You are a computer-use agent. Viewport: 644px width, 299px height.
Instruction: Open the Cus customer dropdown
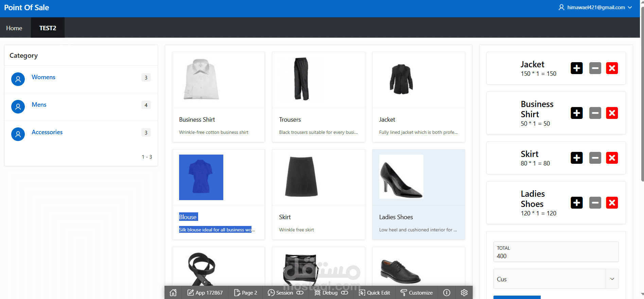pos(556,279)
